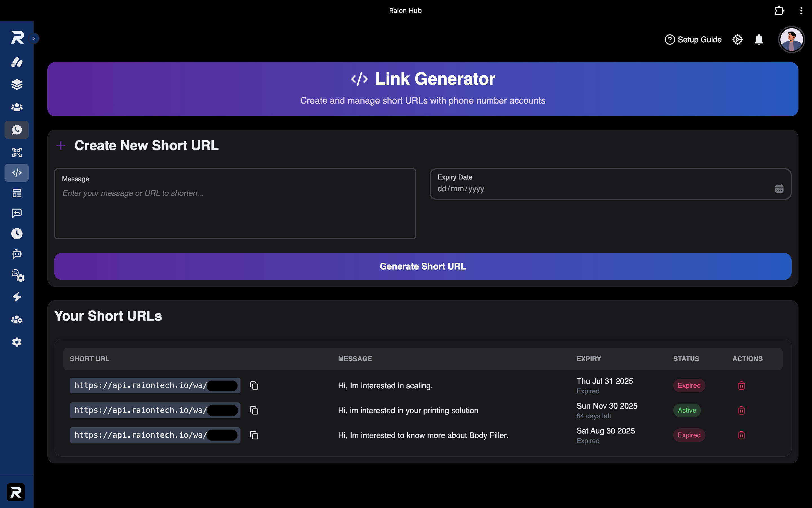Image resolution: width=812 pixels, height=508 pixels.
Task: Focus the Message text area
Action: coord(235,204)
